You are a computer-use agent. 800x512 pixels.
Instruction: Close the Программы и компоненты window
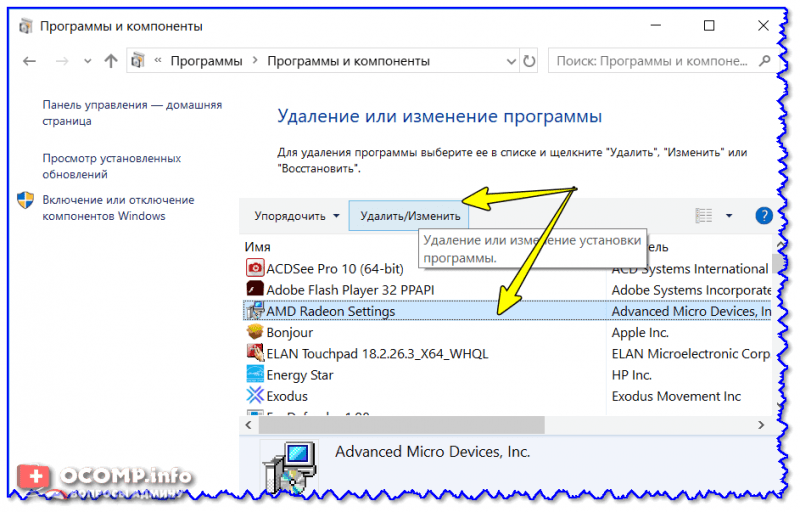click(x=763, y=25)
